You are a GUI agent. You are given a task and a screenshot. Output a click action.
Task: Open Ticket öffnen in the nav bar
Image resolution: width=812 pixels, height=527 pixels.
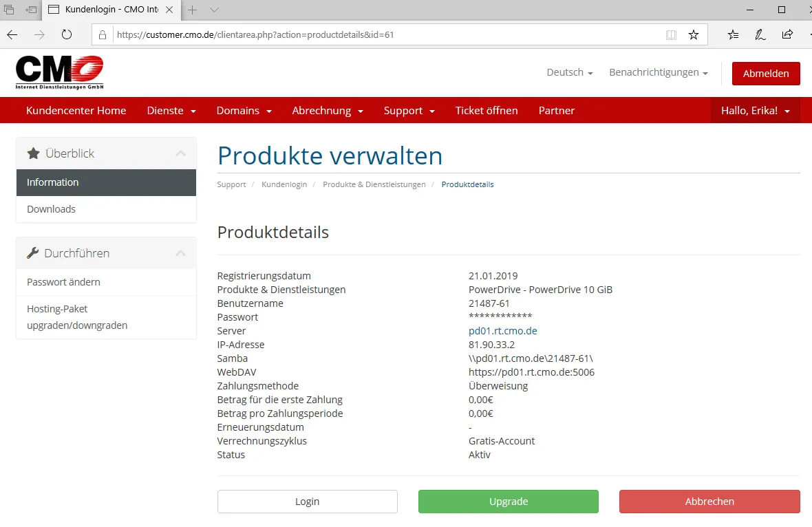487,110
